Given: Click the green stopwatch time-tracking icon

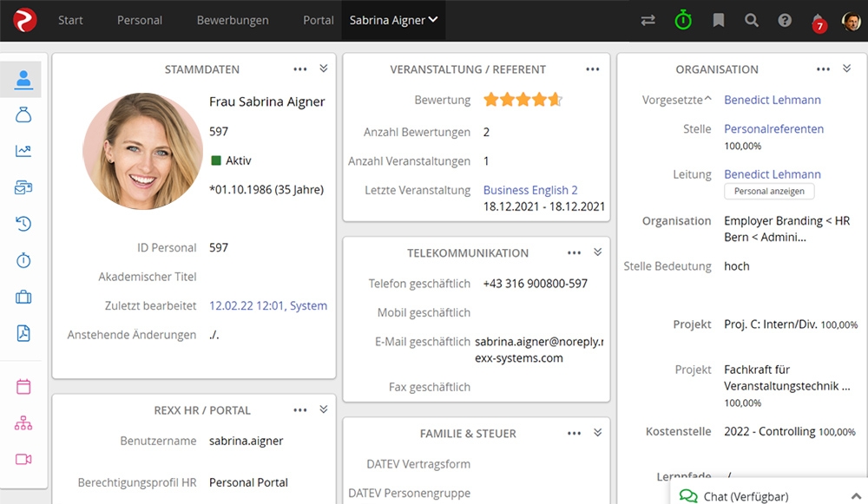Looking at the screenshot, I should tap(683, 20).
